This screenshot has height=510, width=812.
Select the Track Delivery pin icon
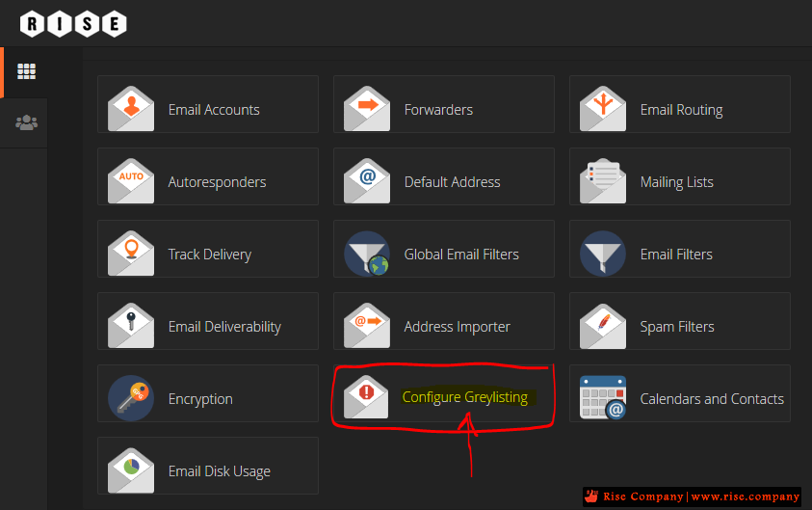pos(131,253)
